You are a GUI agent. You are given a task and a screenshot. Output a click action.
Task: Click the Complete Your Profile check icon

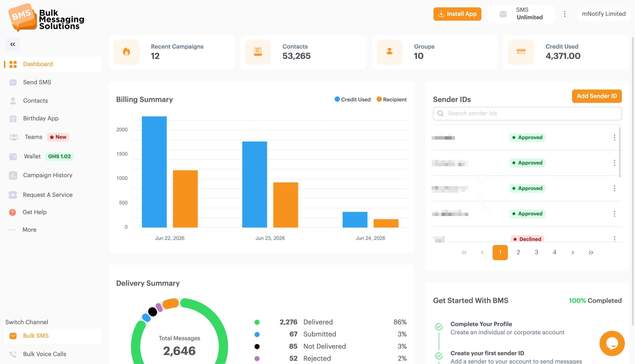(x=439, y=327)
